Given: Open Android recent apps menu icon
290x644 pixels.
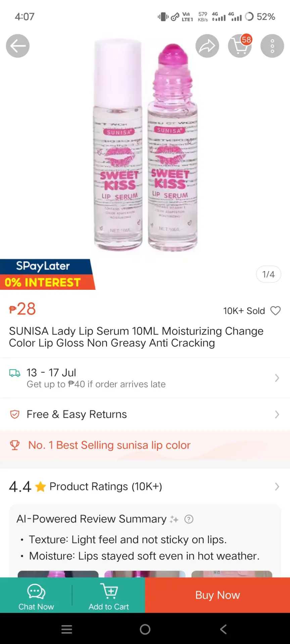Looking at the screenshot, I should [x=67, y=629].
